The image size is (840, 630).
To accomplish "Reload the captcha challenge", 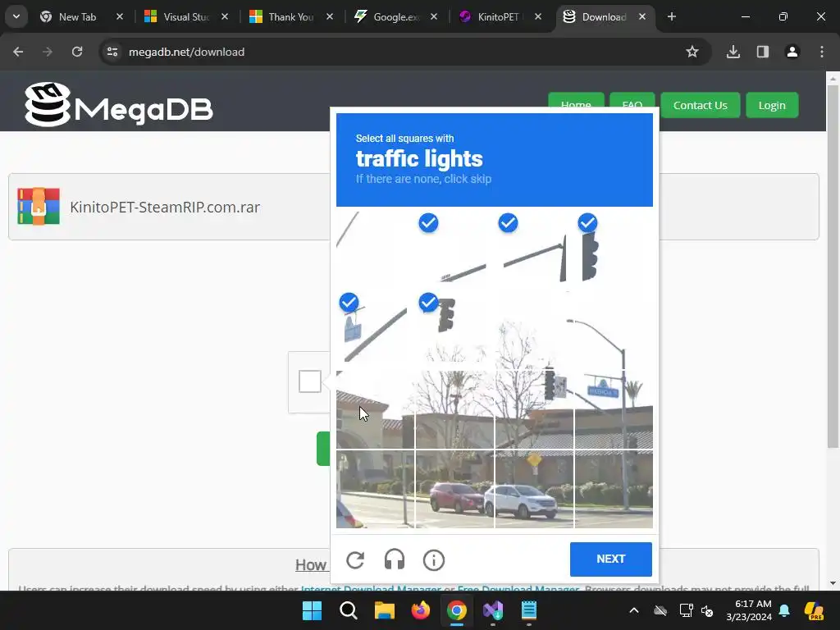I will point(355,560).
